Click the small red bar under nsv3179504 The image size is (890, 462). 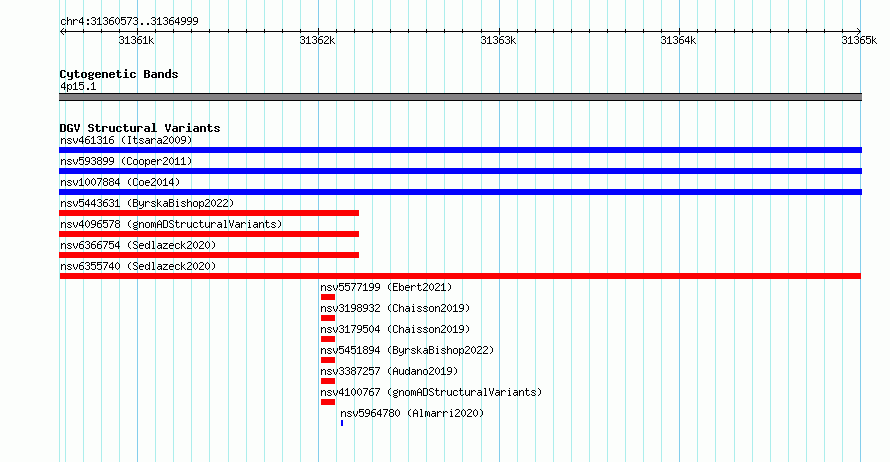click(x=328, y=339)
